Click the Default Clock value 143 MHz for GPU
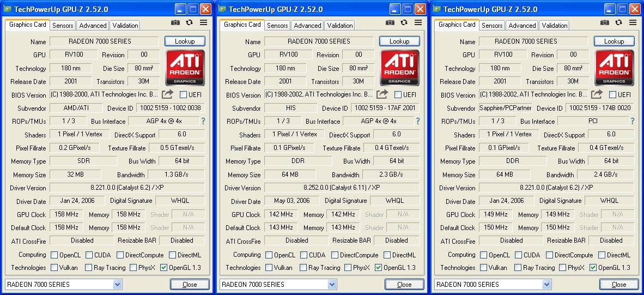Screen dimensions: 644x295 pos(281,227)
